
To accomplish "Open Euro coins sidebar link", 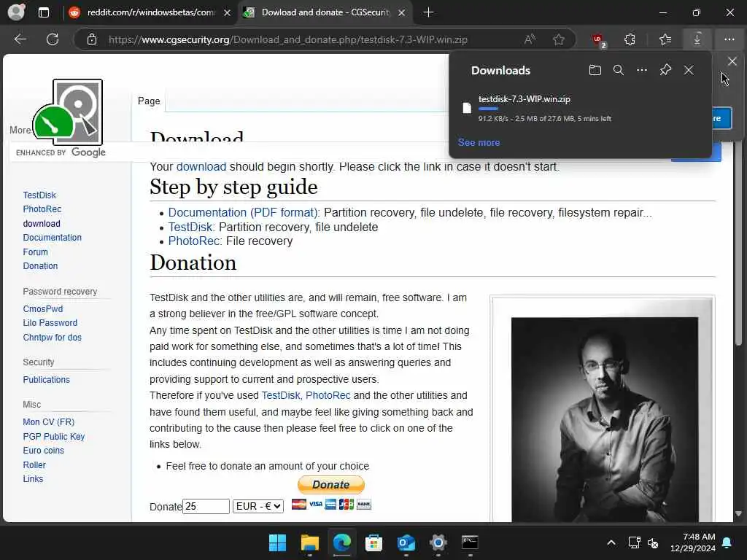I will coord(43,451).
